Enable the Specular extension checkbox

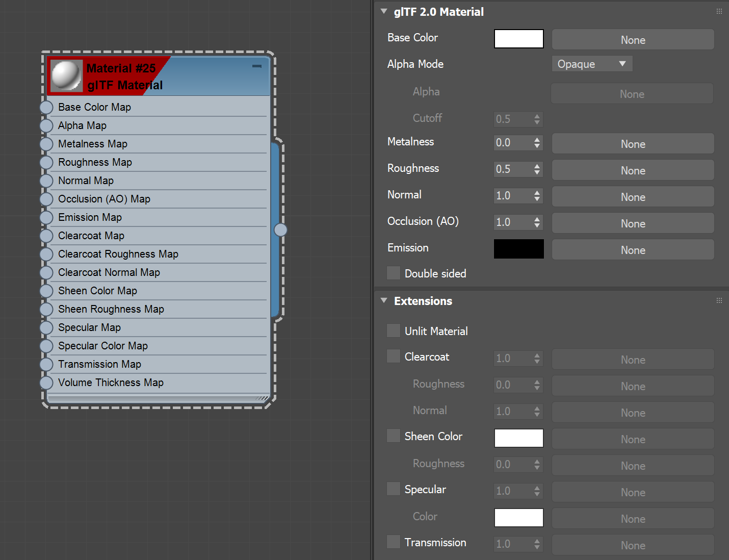coord(394,489)
